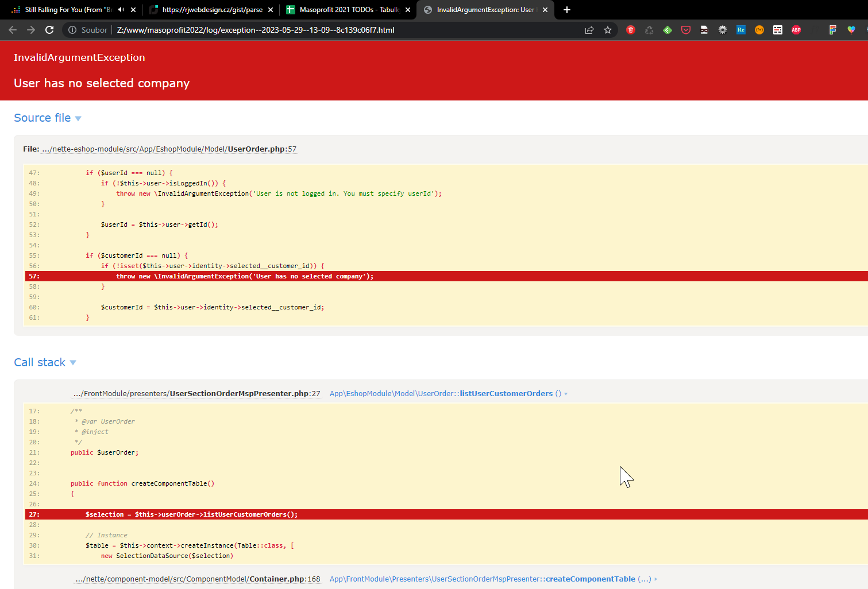
Task: Close the rjwebdesign.cz gist tab
Action: click(271, 10)
